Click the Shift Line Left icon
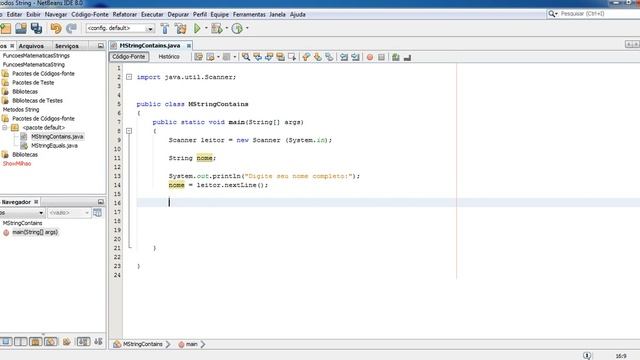 [344, 57]
